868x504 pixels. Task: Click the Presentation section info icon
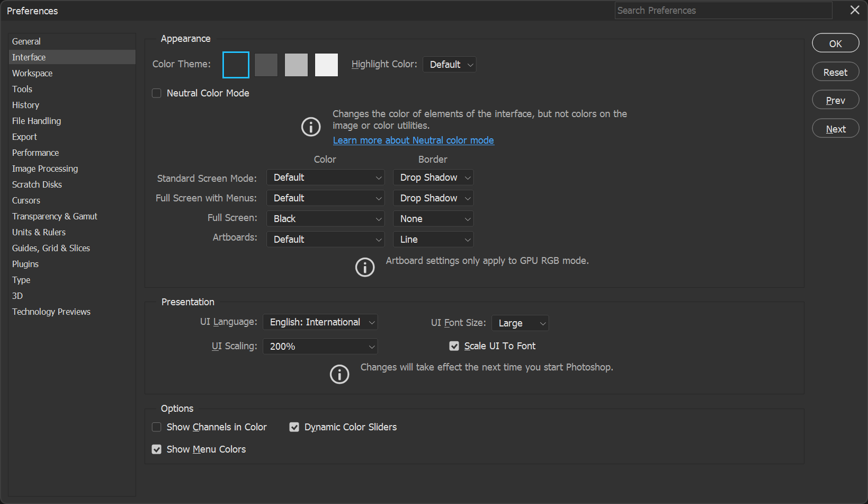(x=339, y=374)
